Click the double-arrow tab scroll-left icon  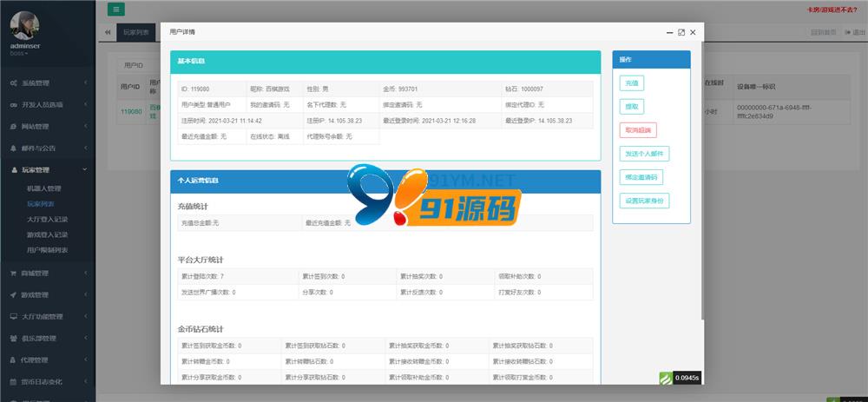click(108, 33)
